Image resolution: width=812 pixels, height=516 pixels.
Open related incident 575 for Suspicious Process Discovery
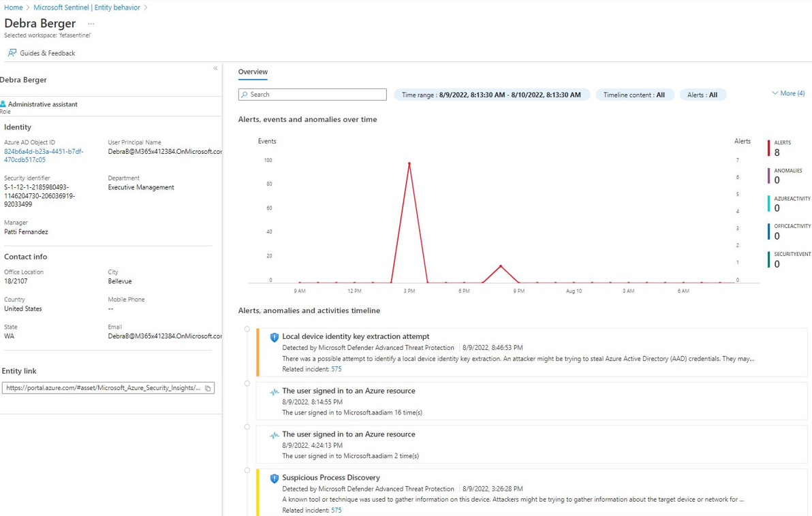336,510
